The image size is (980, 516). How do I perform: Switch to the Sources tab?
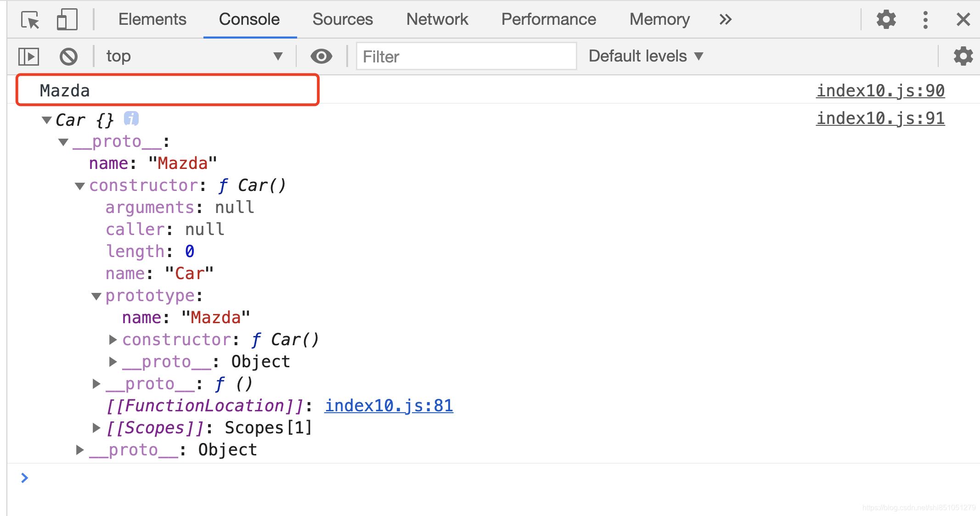[x=343, y=20]
